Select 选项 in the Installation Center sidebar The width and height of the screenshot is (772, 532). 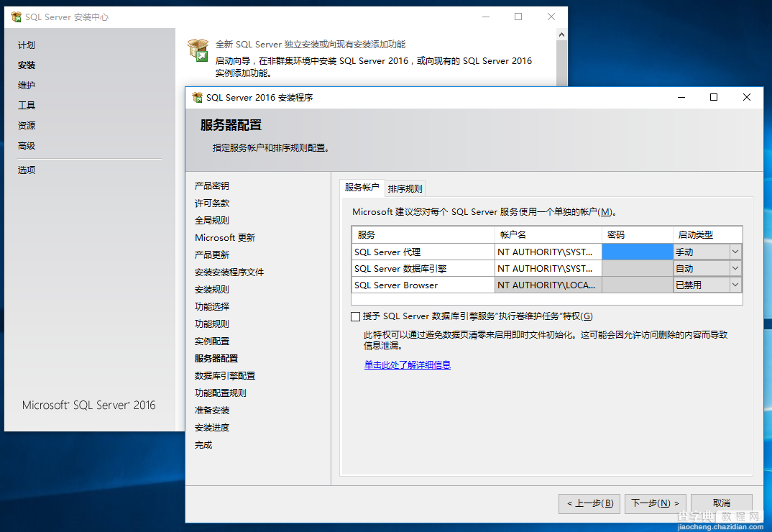pos(27,170)
